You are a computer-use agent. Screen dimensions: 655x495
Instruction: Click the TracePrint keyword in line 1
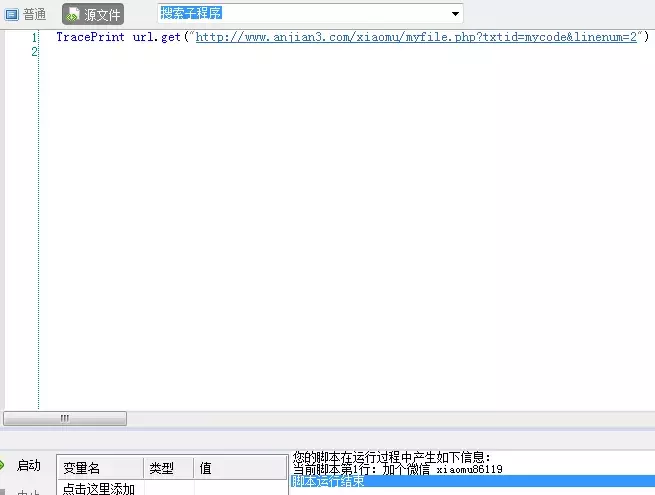tap(90, 37)
